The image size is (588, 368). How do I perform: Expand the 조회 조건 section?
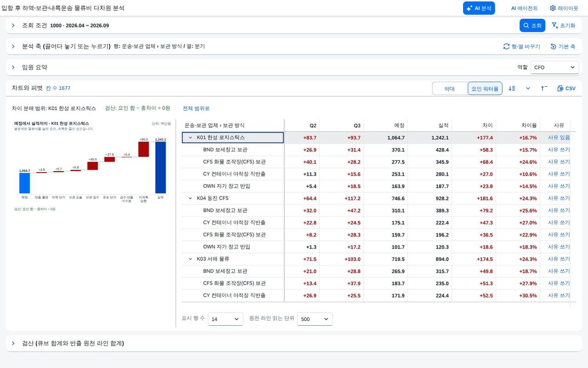(x=13, y=25)
